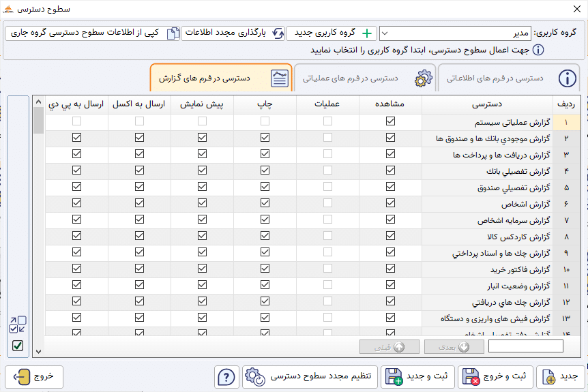Toggle ارسال به اکسل for گزارش فاکتور خرید
588x392 pixels.
[x=140, y=269]
